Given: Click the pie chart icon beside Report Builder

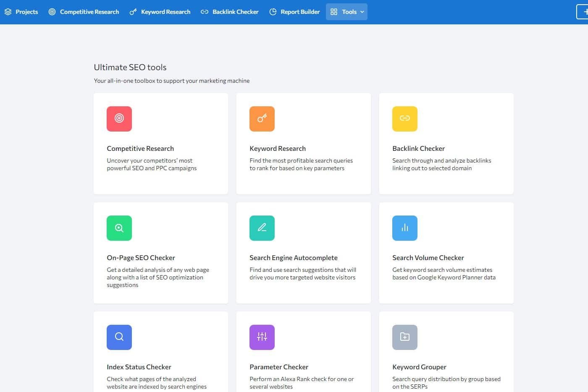Looking at the screenshot, I should pos(273,12).
